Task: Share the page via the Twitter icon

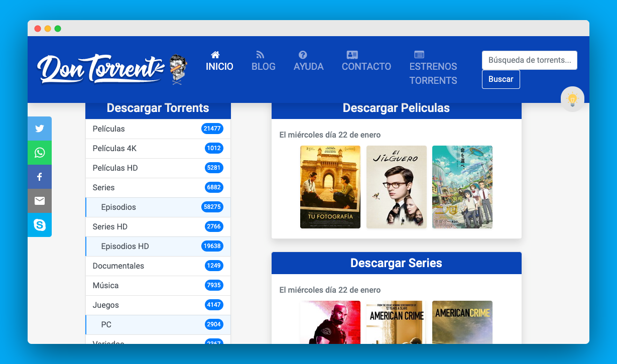Action: (40, 129)
